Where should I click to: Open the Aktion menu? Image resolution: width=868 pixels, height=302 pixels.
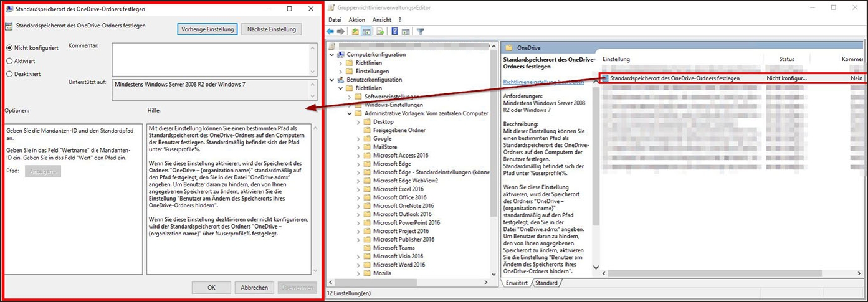click(x=356, y=20)
